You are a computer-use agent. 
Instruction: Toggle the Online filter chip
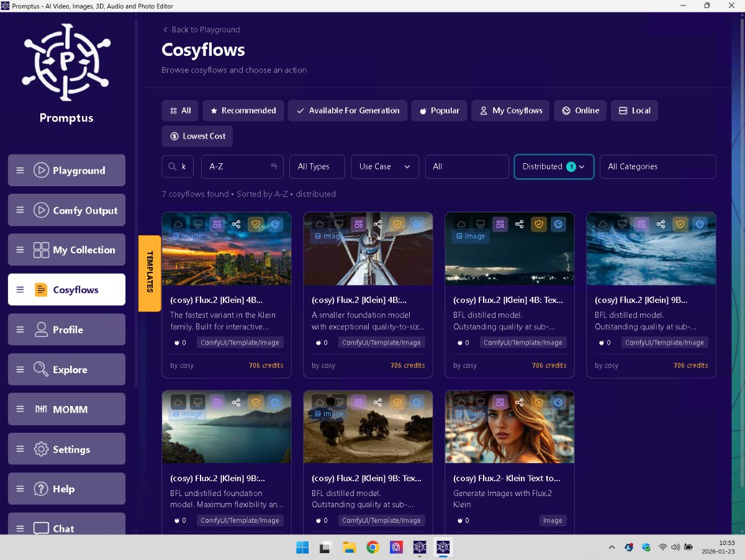click(580, 111)
